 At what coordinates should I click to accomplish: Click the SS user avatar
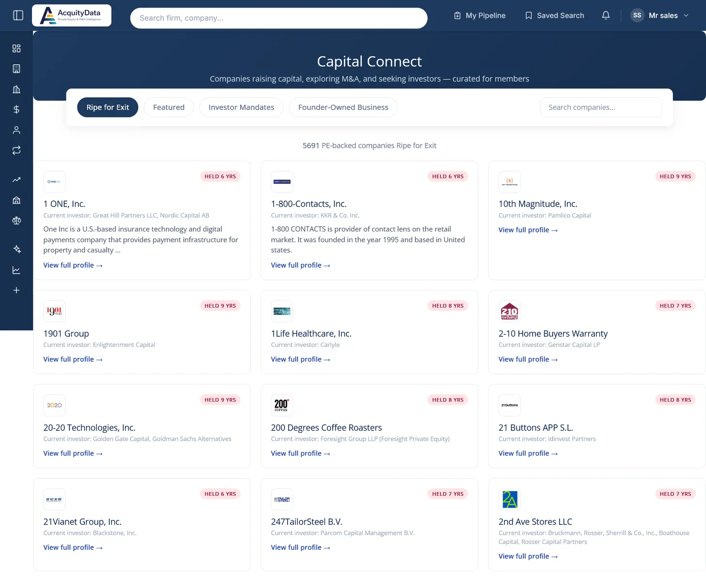pos(637,15)
